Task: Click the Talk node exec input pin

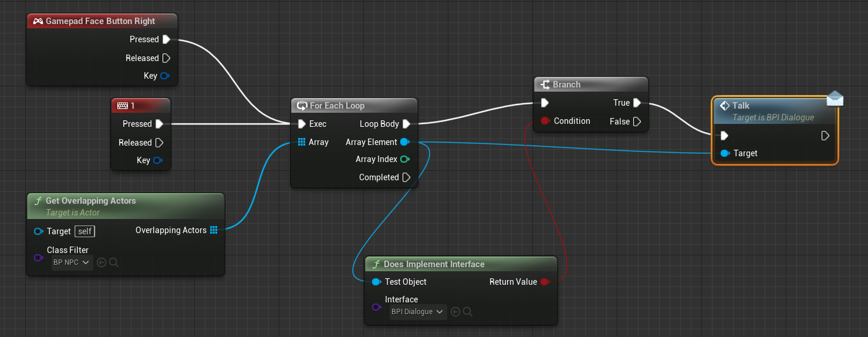Action: click(x=724, y=136)
